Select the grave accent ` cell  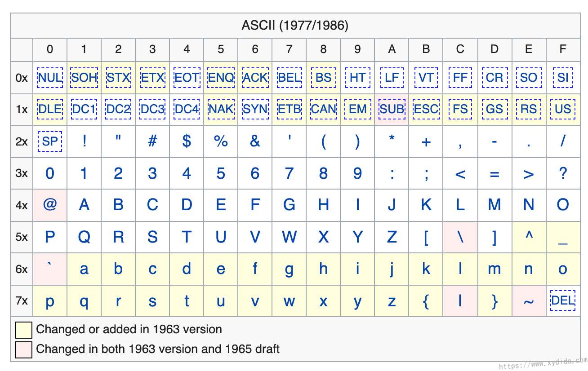click(50, 269)
